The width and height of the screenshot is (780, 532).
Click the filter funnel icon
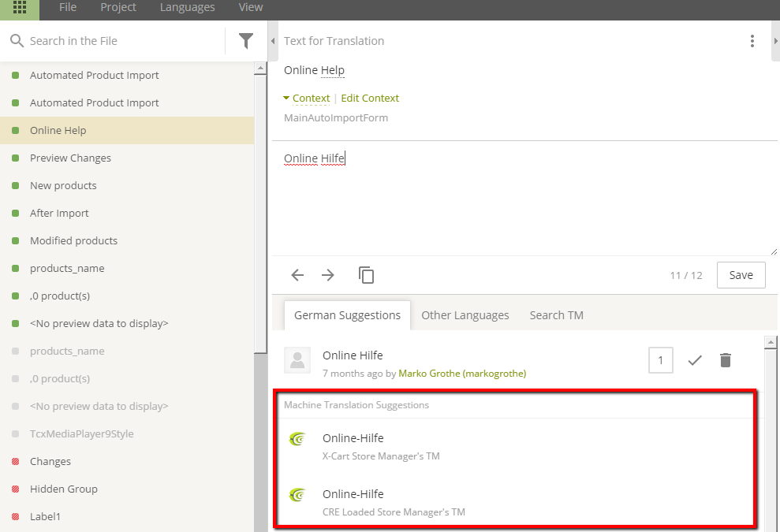(x=246, y=41)
